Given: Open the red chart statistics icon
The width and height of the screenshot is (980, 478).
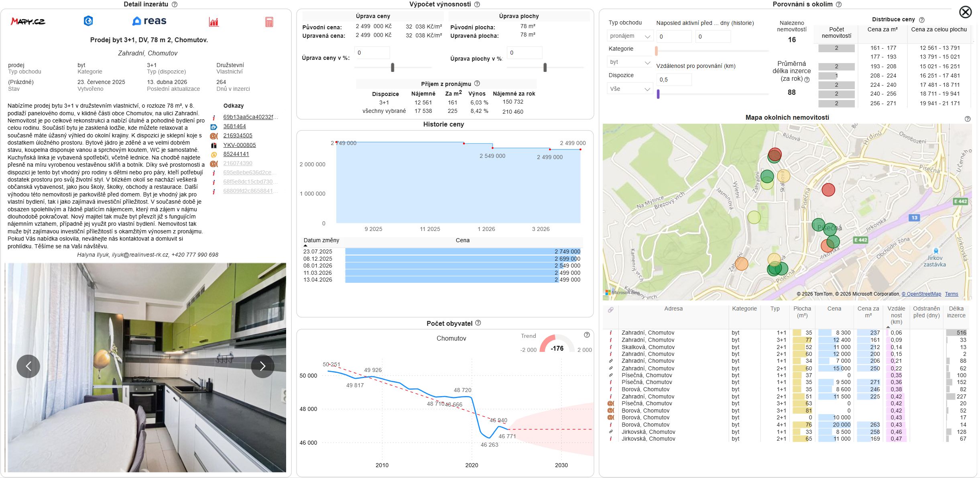Looking at the screenshot, I should [x=214, y=22].
